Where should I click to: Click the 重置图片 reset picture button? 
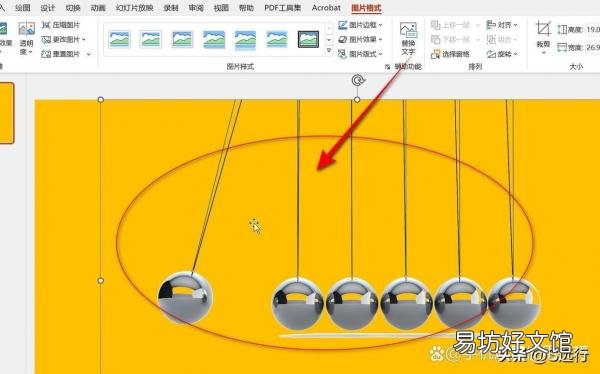coord(61,54)
